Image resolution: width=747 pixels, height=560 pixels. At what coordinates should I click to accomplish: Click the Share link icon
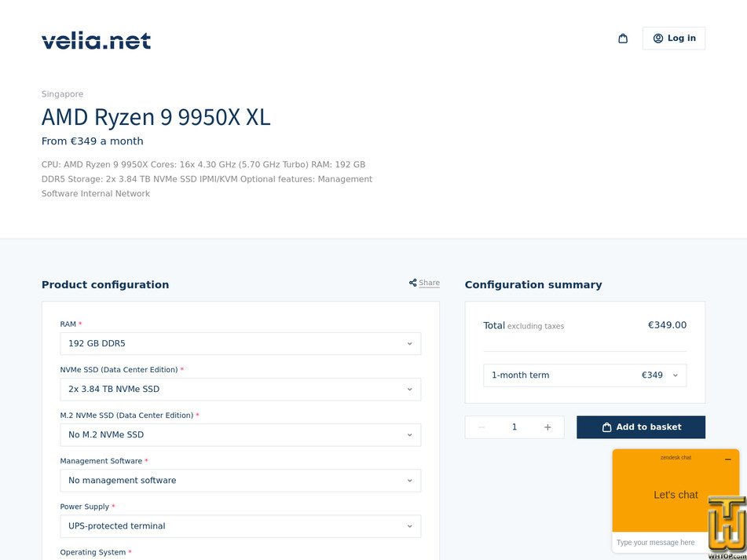[x=412, y=283]
